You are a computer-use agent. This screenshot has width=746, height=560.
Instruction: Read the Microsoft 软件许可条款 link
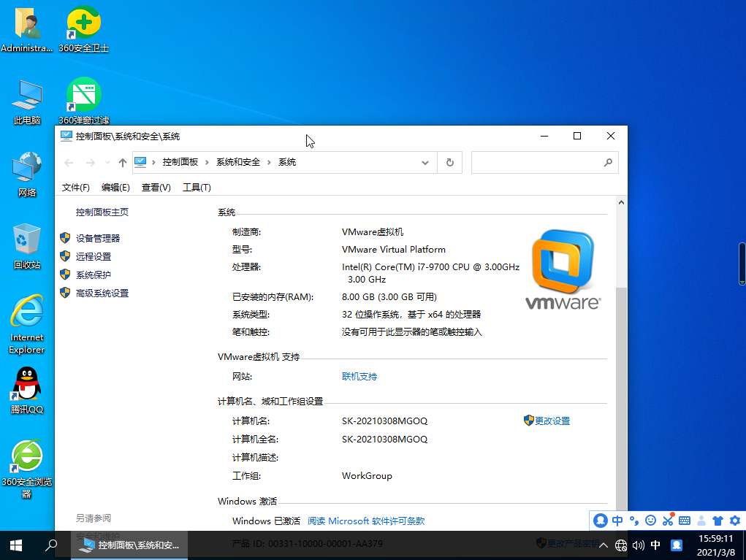point(366,521)
